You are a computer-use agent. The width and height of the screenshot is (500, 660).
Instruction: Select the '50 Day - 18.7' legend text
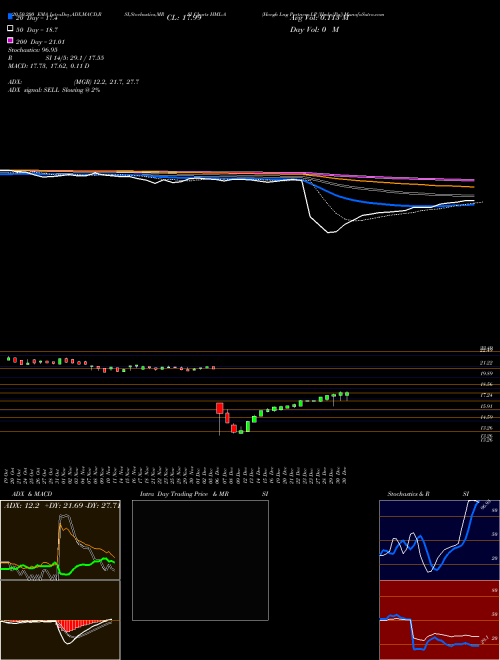[37, 30]
